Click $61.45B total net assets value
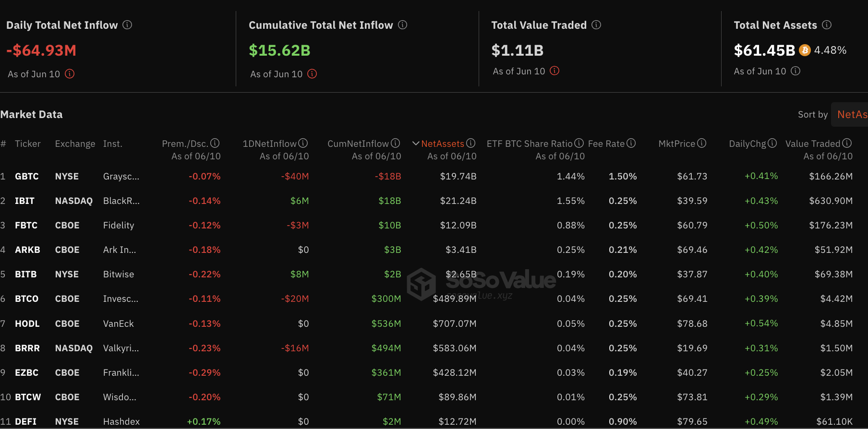This screenshot has width=868, height=429. (x=765, y=50)
